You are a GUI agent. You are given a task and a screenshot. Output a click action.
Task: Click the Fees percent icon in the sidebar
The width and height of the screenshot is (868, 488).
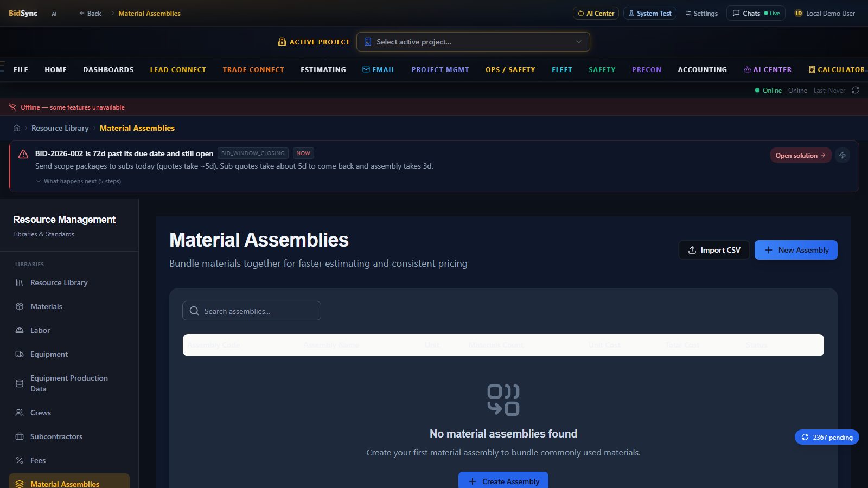pyautogui.click(x=20, y=460)
